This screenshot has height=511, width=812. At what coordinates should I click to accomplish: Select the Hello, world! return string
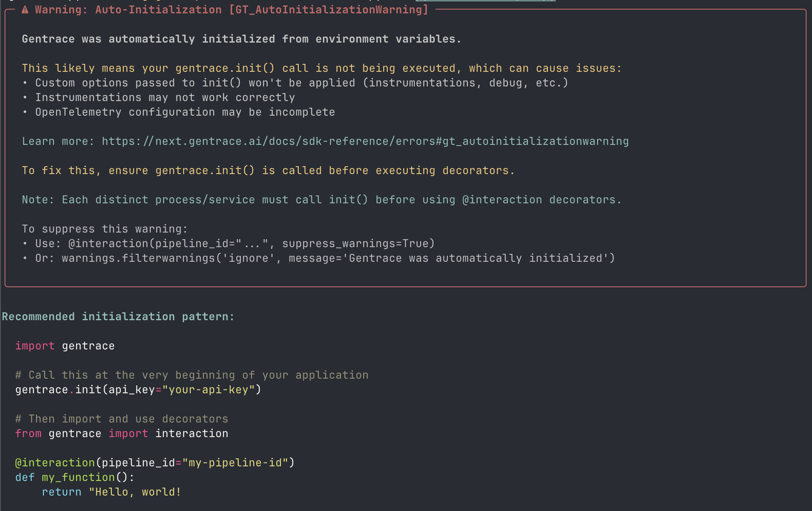click(134, 492)
